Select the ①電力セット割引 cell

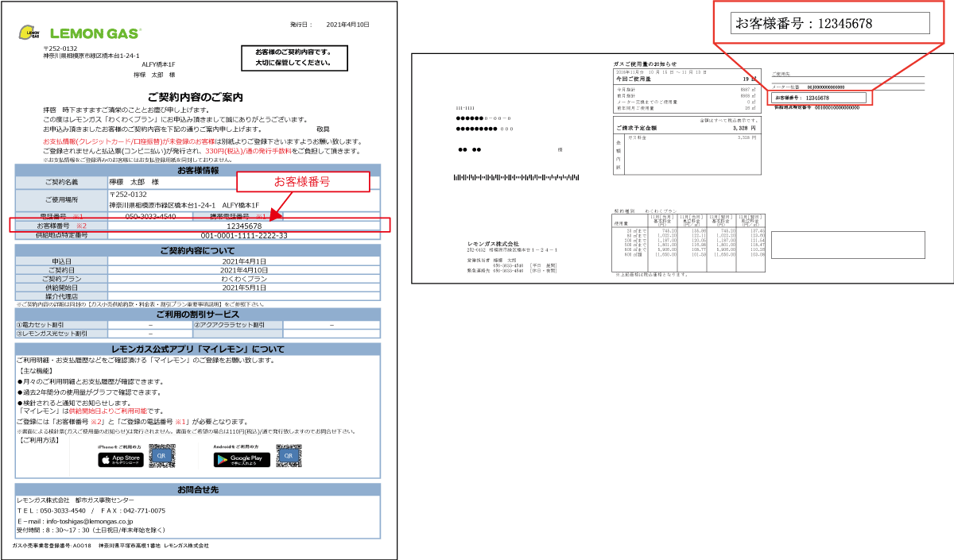click(x=61, y=325)
